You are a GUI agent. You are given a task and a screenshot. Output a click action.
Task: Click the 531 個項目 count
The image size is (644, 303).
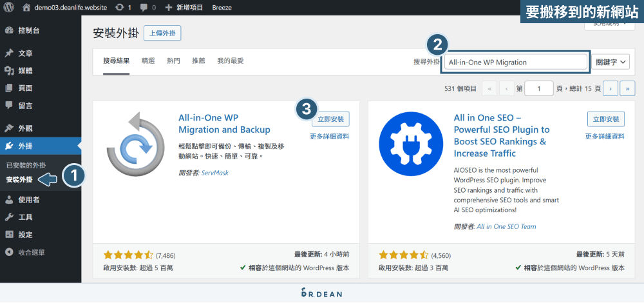point(460,88)
